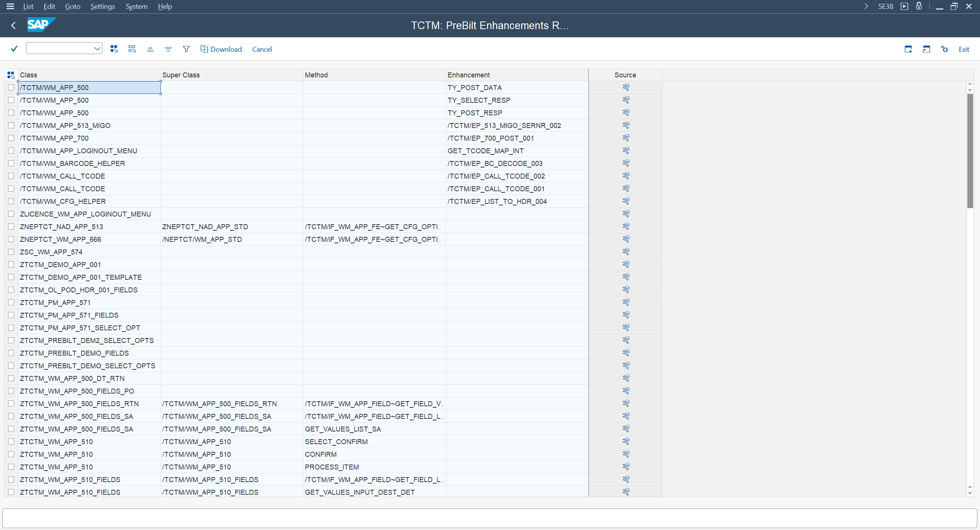Open source icon for TY_POST_DATA row

point(626,87)
